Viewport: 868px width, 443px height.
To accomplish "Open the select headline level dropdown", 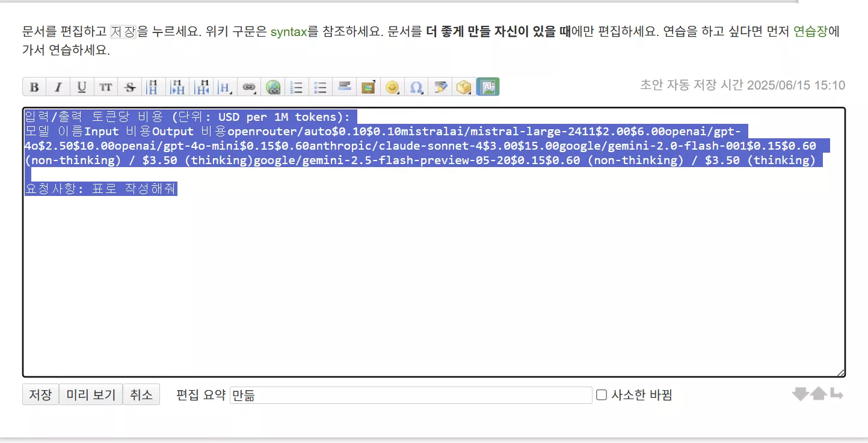I will tap(225, 87).
